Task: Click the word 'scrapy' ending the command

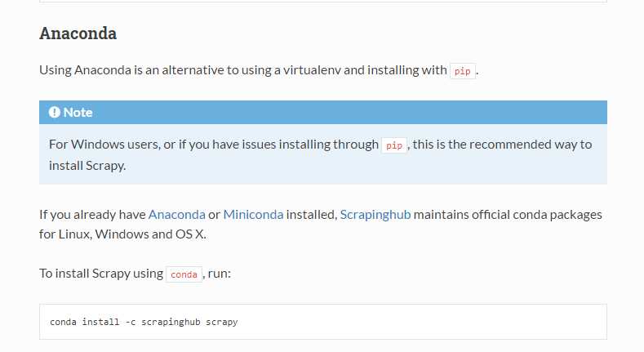Action: pos(222,322)
